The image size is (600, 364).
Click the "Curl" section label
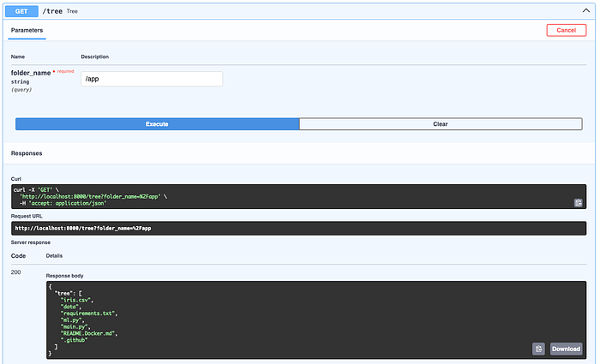[16, 179]
